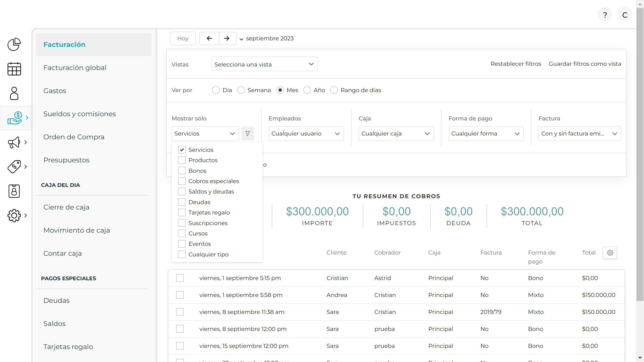Check the Tarjetas regalo filter checkbox
The image size is (644, 362).
(x=182, y=212)
